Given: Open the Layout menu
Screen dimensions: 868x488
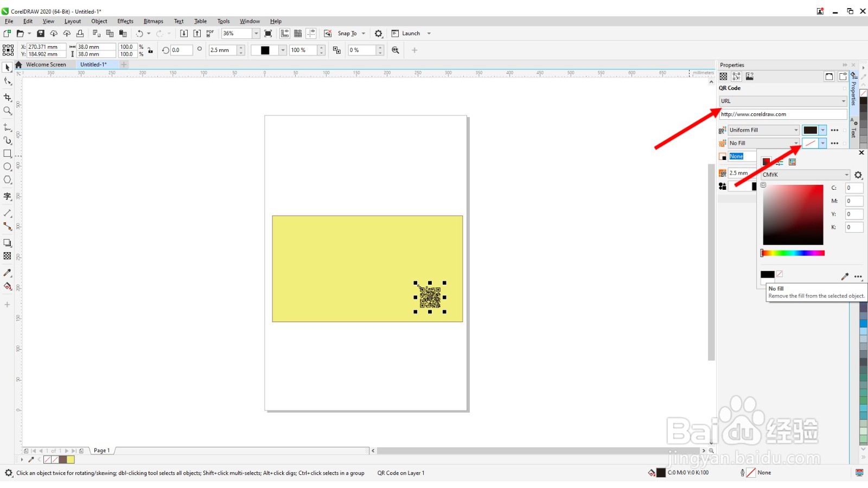Looking at the screenshot, I should tap(73, 21).
